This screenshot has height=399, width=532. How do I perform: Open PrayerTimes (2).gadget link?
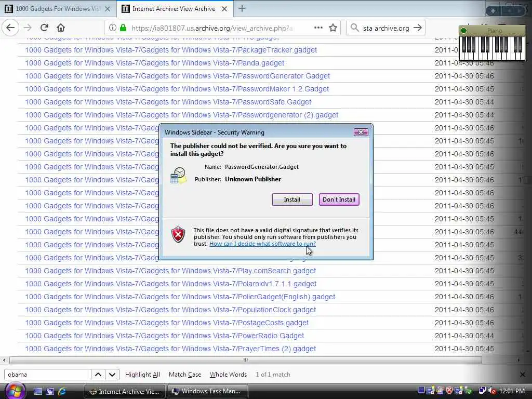pos(170,349)
